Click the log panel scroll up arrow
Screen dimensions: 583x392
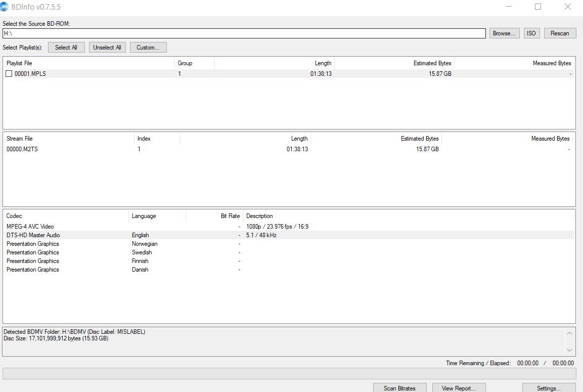click(x=569, y=333)
